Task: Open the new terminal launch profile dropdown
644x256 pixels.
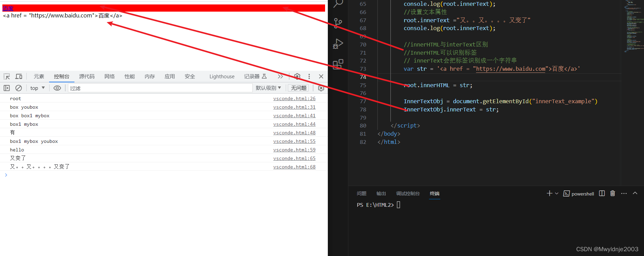Action: (x=557, y=193)
